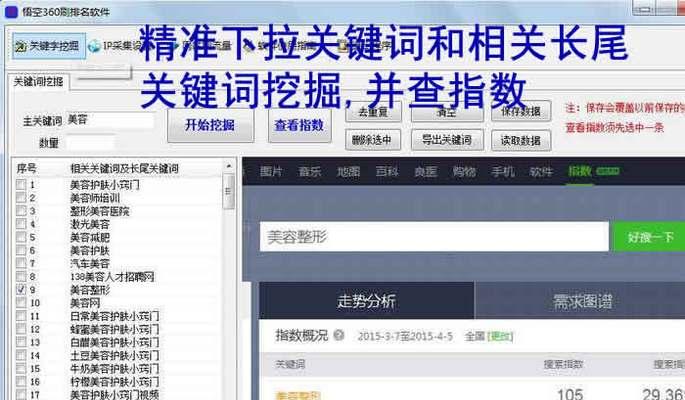Image resolution: width=685 pixels, height=400 pixels.
Task: Check the box for row 2 美容师培训
Action: pos(21,198)
